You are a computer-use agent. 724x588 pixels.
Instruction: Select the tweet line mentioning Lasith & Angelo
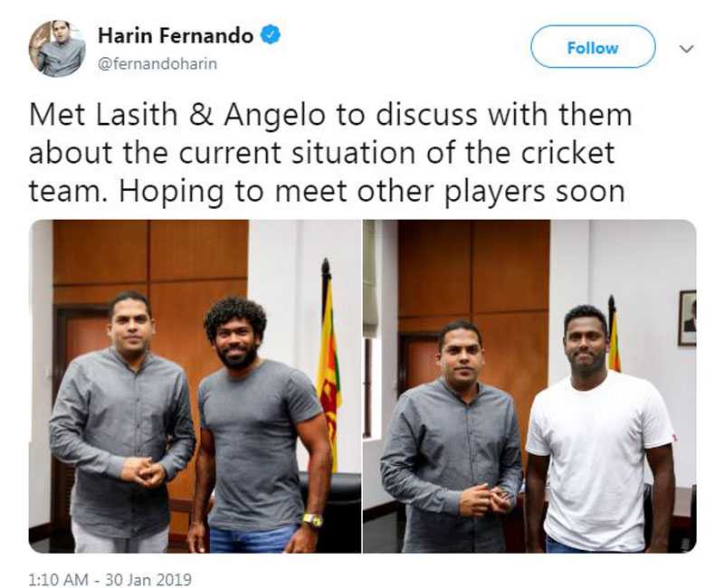coord(330,115)
